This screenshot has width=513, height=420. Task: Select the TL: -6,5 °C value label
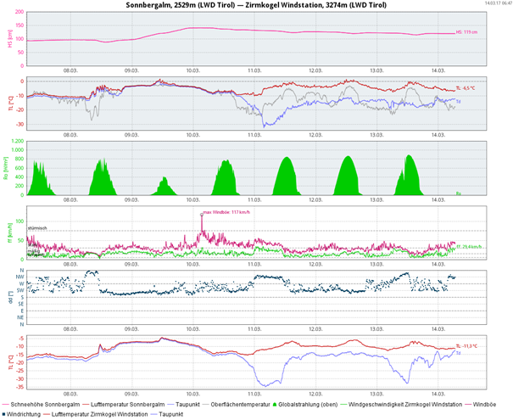(466, 88)
